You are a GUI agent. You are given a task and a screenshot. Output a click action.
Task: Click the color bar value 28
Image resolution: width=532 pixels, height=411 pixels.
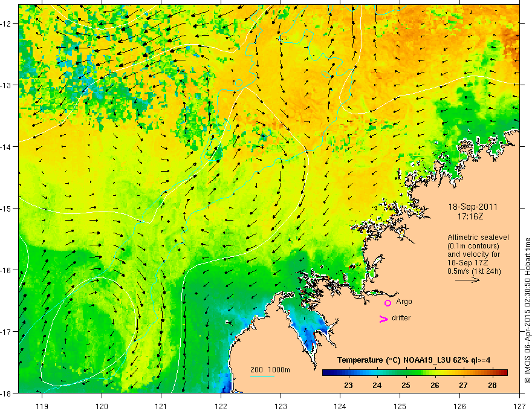tap(492, 385)
